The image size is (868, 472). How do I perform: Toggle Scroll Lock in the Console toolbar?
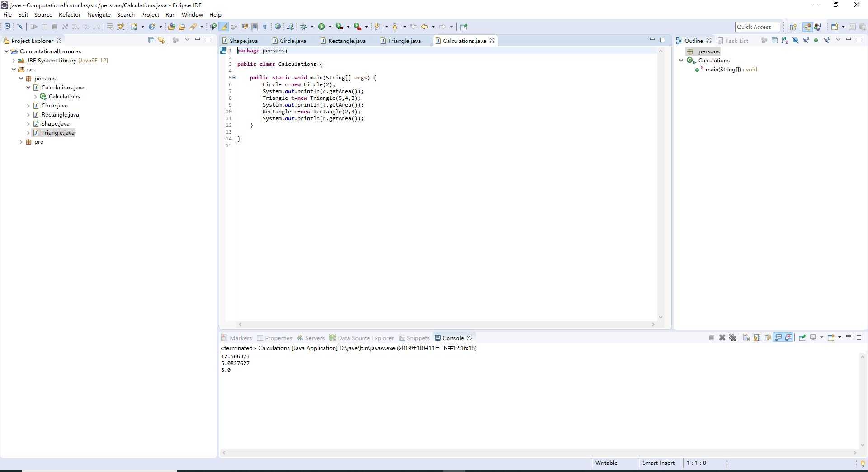(757, 337)
